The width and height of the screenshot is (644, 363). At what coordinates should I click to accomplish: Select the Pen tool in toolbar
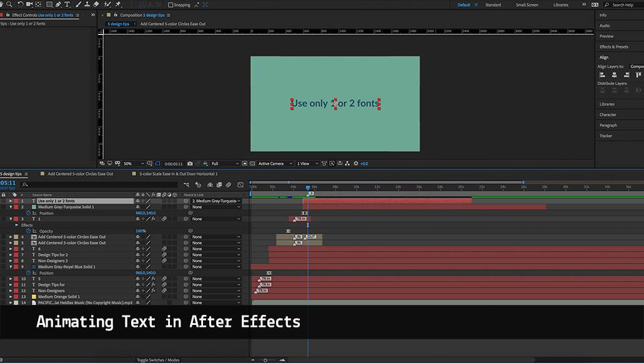click(57, 4)
